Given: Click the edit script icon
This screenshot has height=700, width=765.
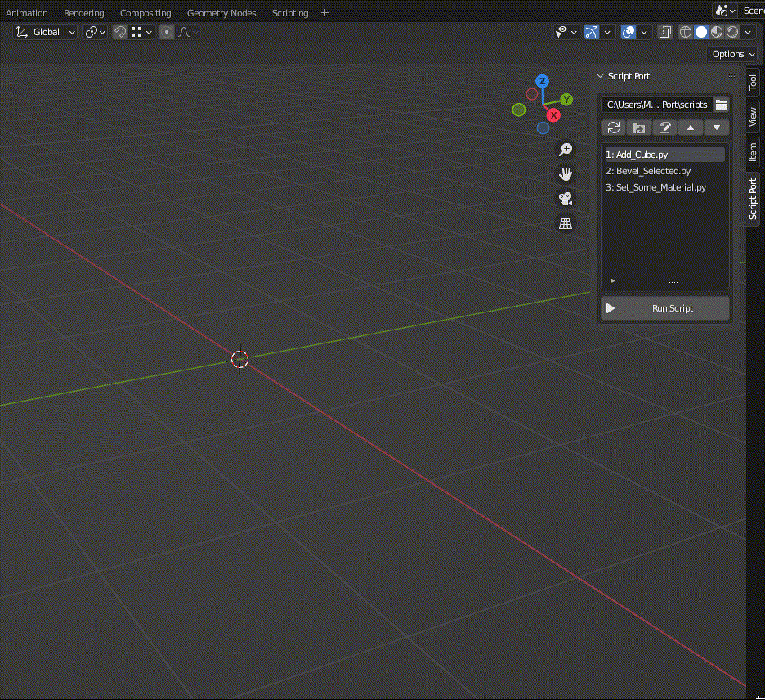Looking at the screenshot, I should [665, 128].
